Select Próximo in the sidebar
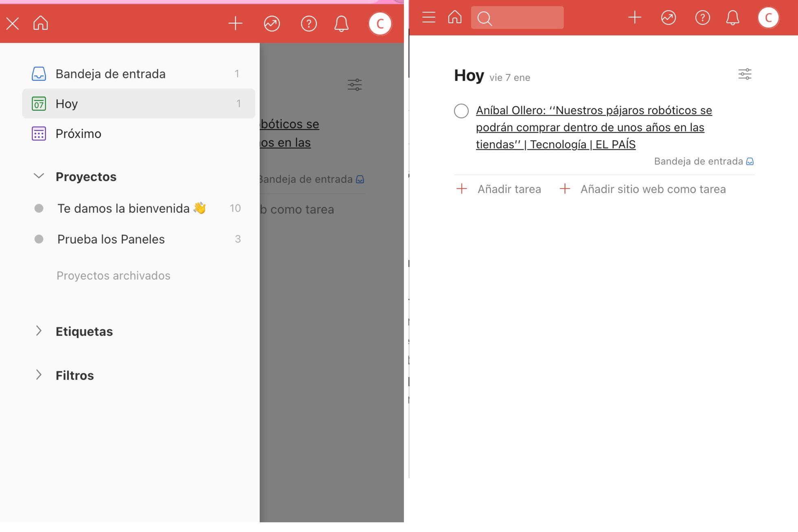The width and height of the screenshot is (798, 532). [x=79, y=133]
